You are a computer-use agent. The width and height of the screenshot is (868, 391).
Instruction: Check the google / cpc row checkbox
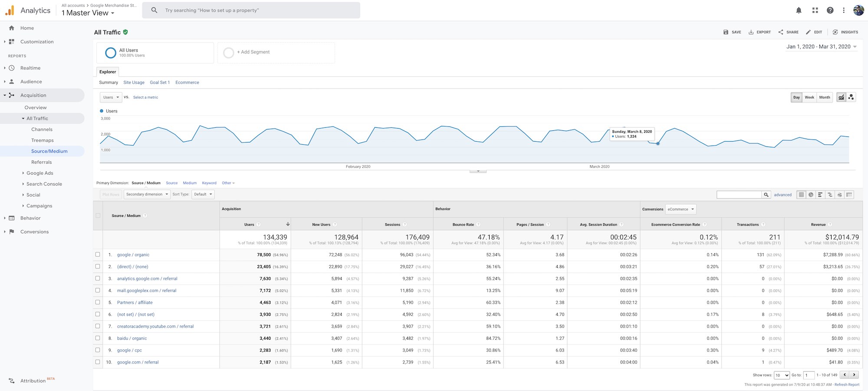pos(98,350)
